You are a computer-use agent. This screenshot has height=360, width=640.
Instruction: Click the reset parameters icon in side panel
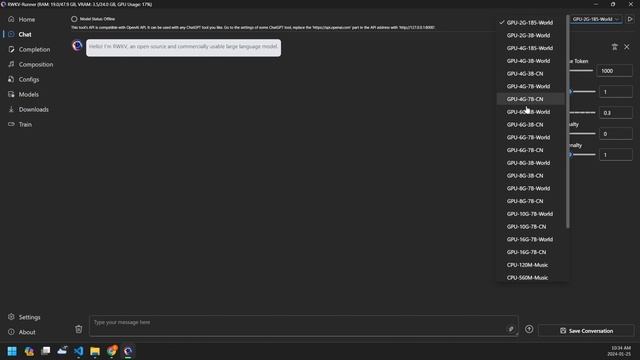pos(615,47)
